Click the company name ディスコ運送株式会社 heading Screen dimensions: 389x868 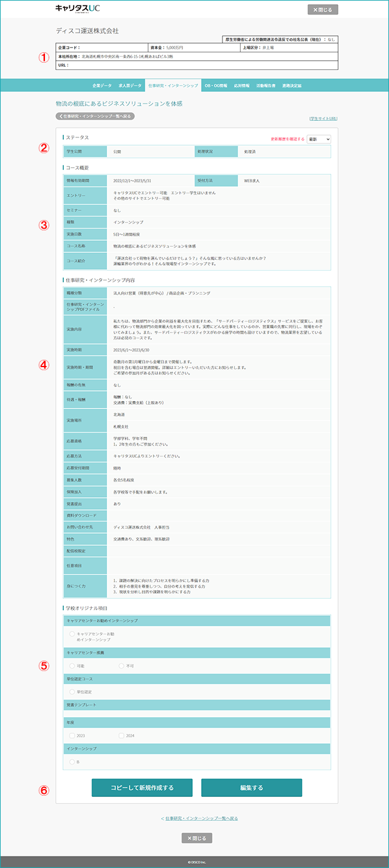pyautogui.click(x=87, y=30)
